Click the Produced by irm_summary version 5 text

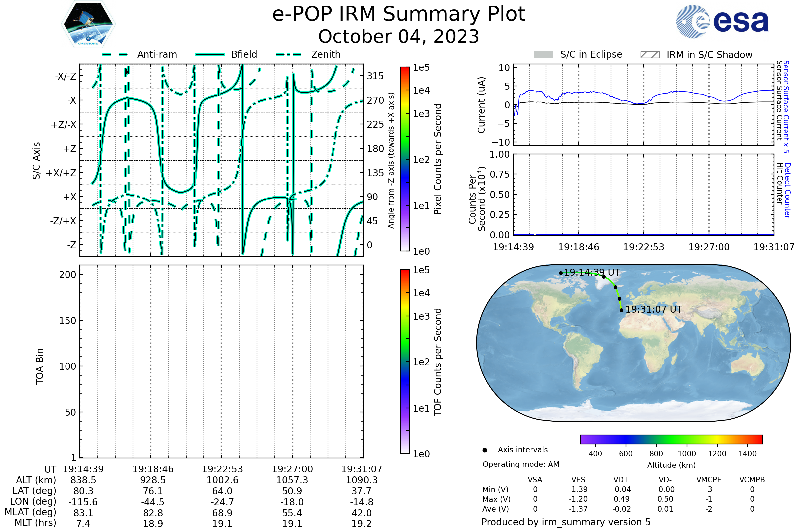point(566,522)
